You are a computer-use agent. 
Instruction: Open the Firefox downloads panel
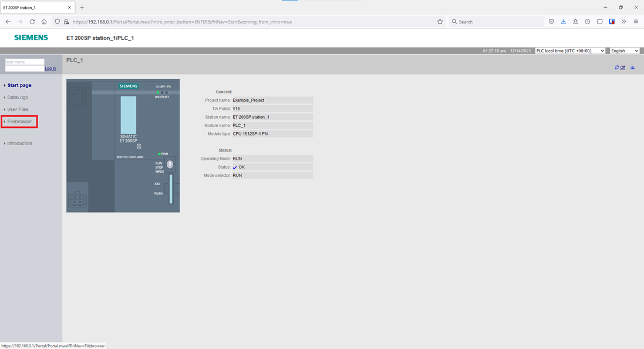(x=563, y=22)
